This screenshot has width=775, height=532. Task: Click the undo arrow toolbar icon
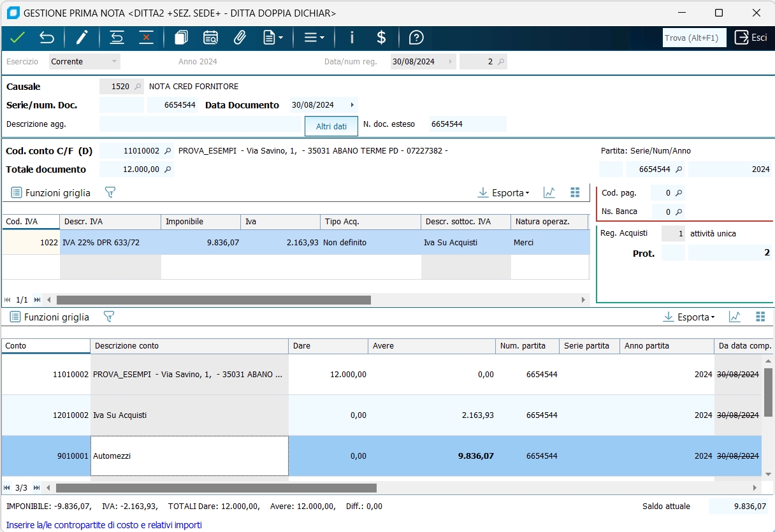coord(47,38)
